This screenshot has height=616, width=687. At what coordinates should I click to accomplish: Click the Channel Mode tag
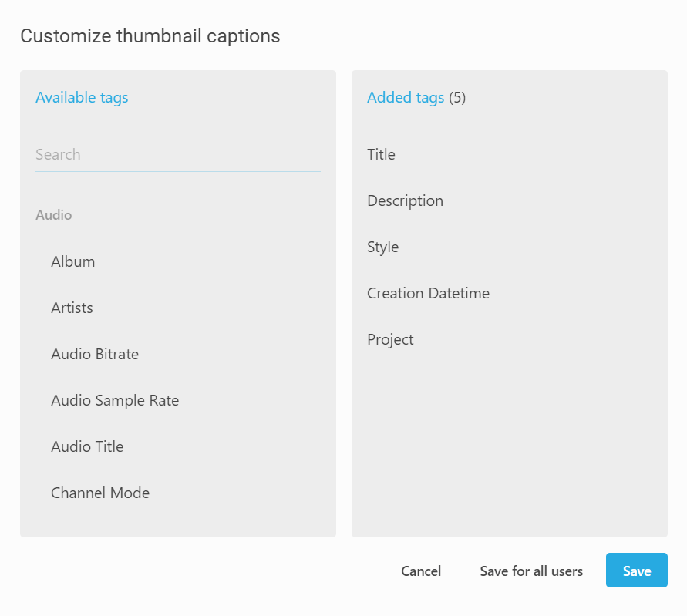point(100,493)
